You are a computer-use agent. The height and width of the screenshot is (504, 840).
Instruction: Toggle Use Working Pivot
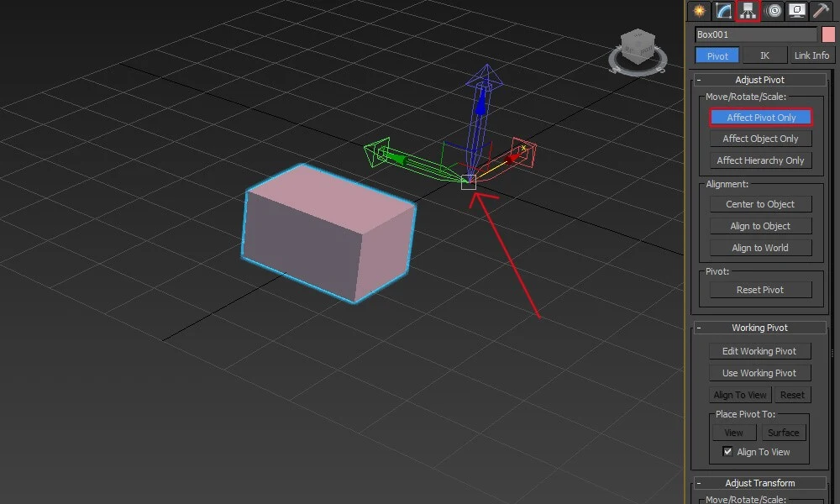tap(759, 373)
